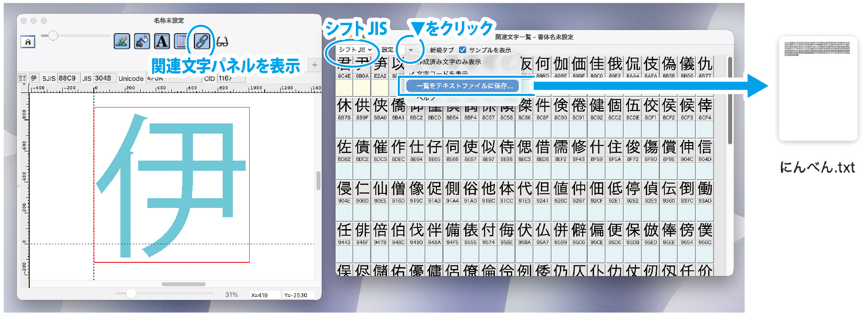Select 一覧をテキストファイルに保存 menu item
Viewport: 868px width, 315px height.
click(x=464, y=86)
